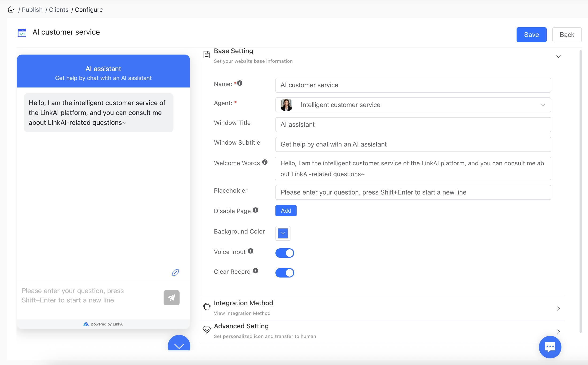The image size is (588, 365).
Task: Show the Voice Input info tooltip
Action: click(x=251, y=251)
